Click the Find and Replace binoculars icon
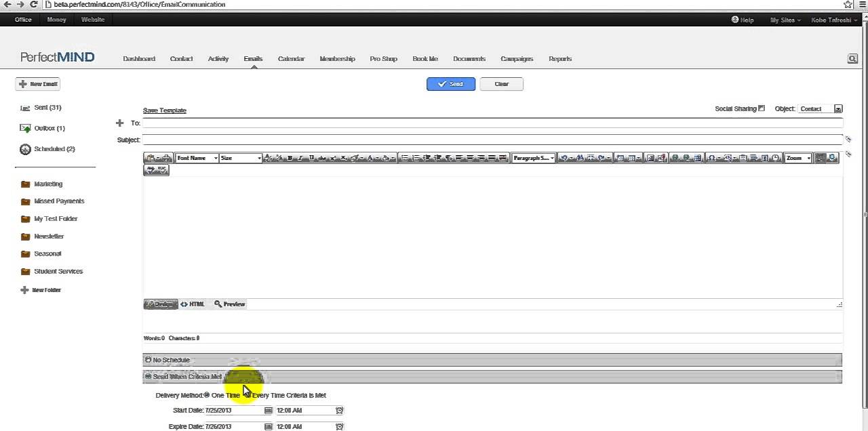 pos(580,158)
